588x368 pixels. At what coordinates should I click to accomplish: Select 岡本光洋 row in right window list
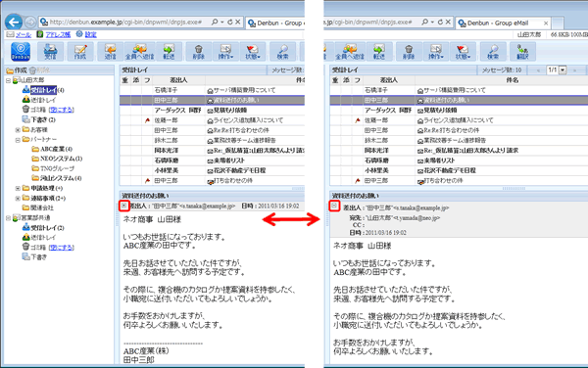click(459, 150)
